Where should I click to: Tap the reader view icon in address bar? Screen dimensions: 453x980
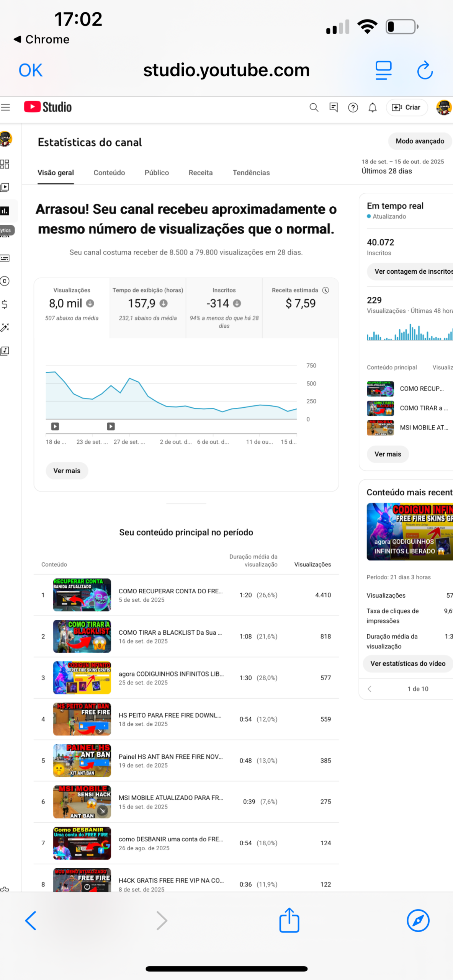point(383,70)
